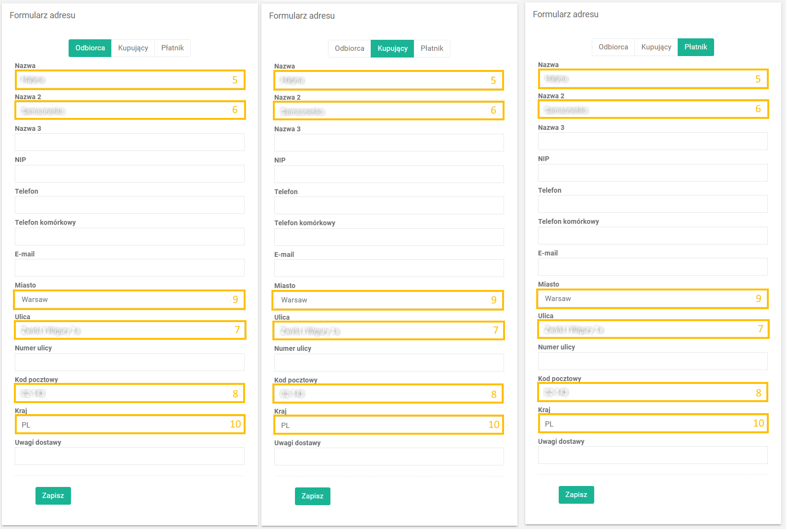This screenshot has height=532, width=787.
Task: Open Odbiorca tab in the middle form
Action: (349, 48)
